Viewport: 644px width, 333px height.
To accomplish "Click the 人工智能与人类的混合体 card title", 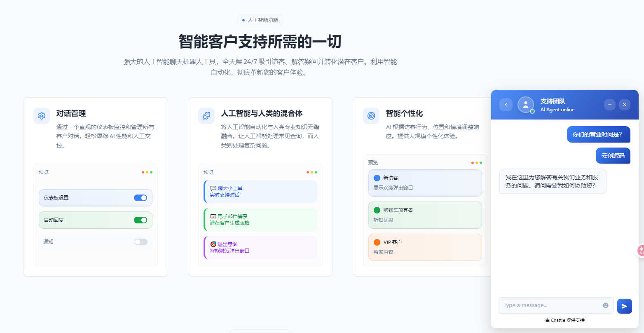I will [x=262, y=113].
